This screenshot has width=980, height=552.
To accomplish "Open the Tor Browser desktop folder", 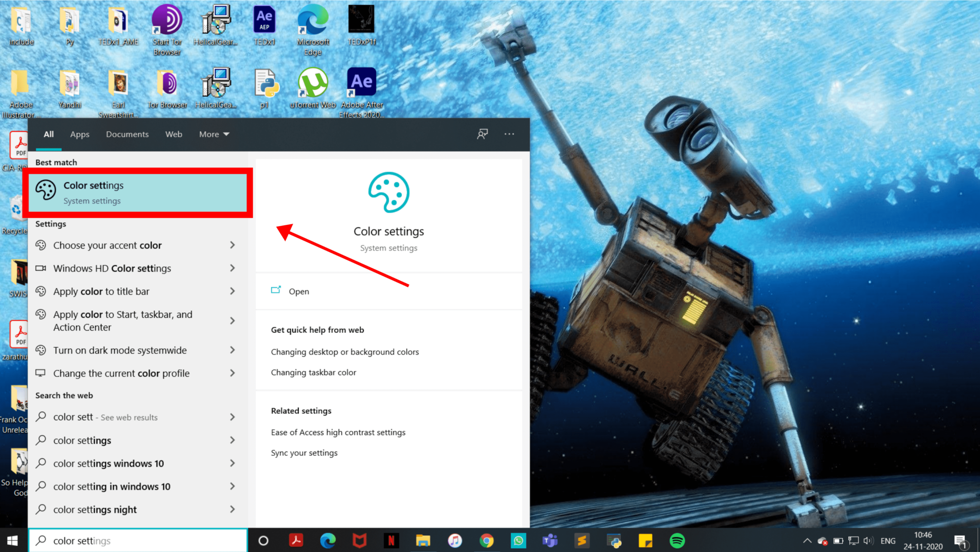I will [167, 89].
